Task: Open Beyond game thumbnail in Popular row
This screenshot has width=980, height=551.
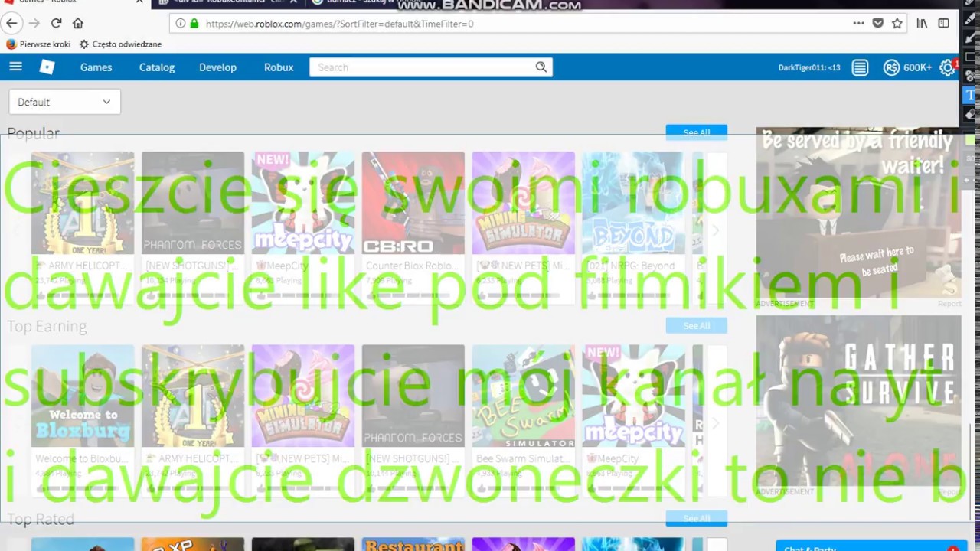Action: 634,203
